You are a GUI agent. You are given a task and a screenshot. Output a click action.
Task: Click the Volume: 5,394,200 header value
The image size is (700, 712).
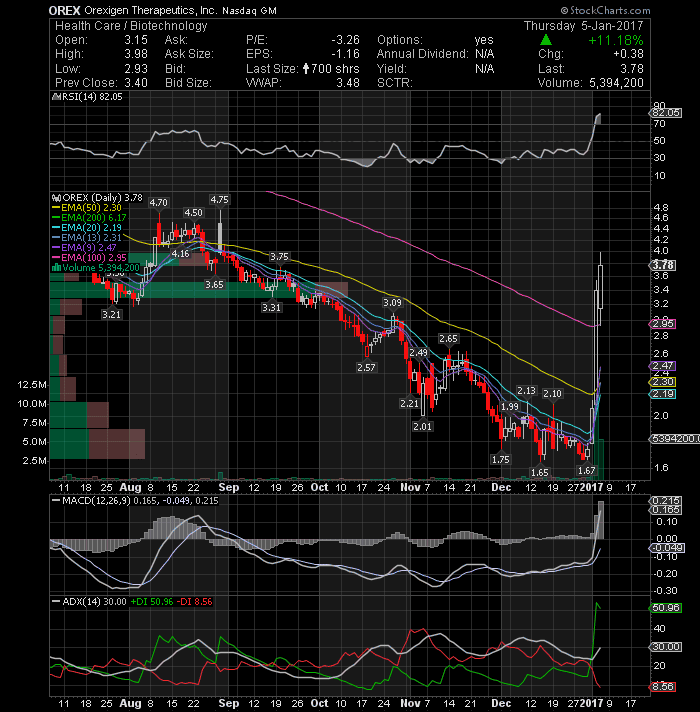(616, 83)
